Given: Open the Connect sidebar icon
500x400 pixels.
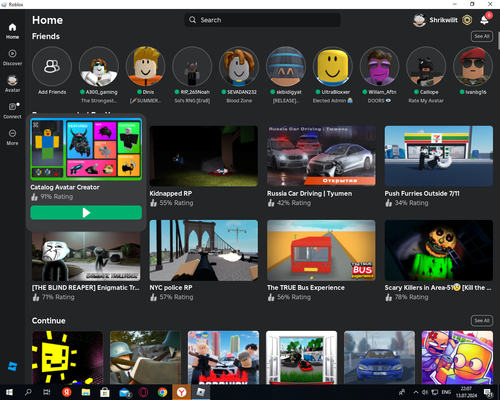Looking at the screenshot, I should (12, 107).
